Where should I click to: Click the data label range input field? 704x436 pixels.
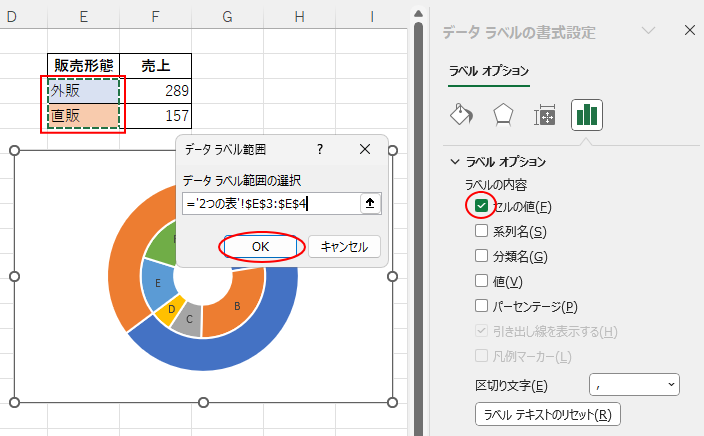point(270,203)
